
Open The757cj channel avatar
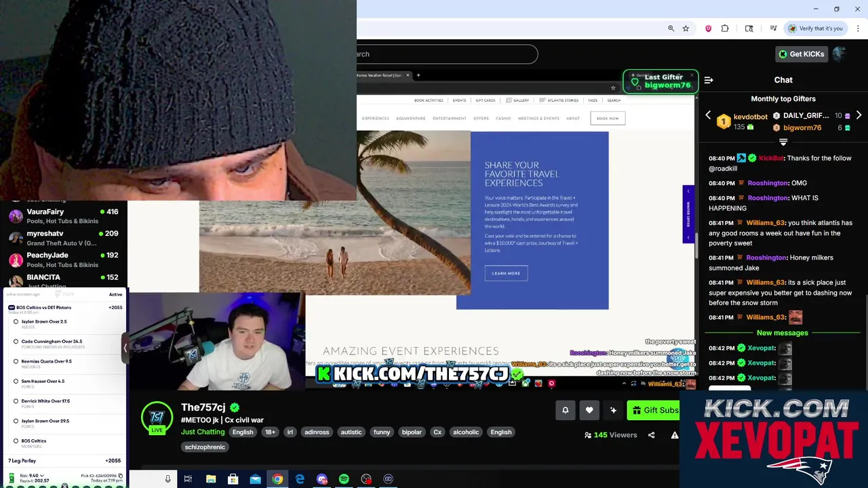pyautogui.click(x=157, y=417)
